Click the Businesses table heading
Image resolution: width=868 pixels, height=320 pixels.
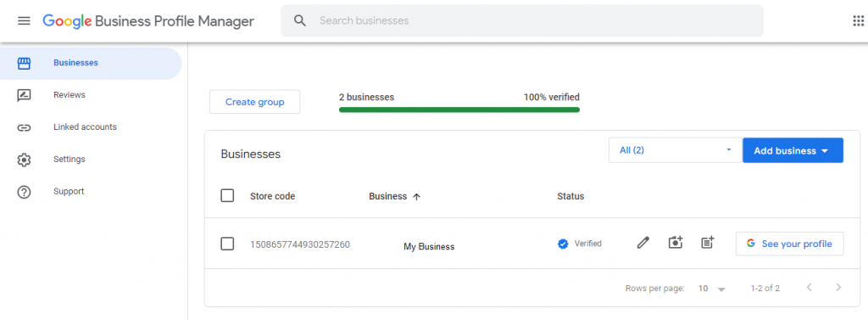point(251,154)
